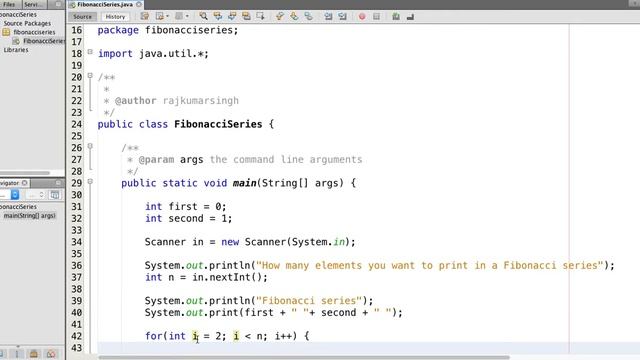Click the Comment toolbar icon

tap(396, 16)
